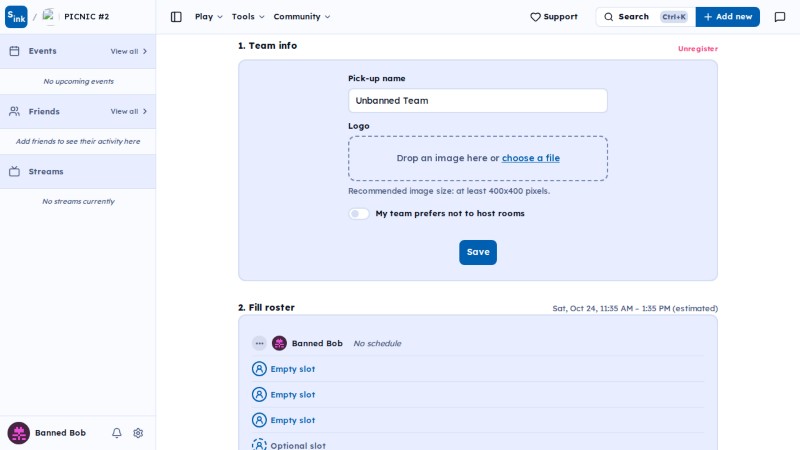Click 'No streams currently' text
Viewport: 800px width, 450px height.
(x=78, y=202)
